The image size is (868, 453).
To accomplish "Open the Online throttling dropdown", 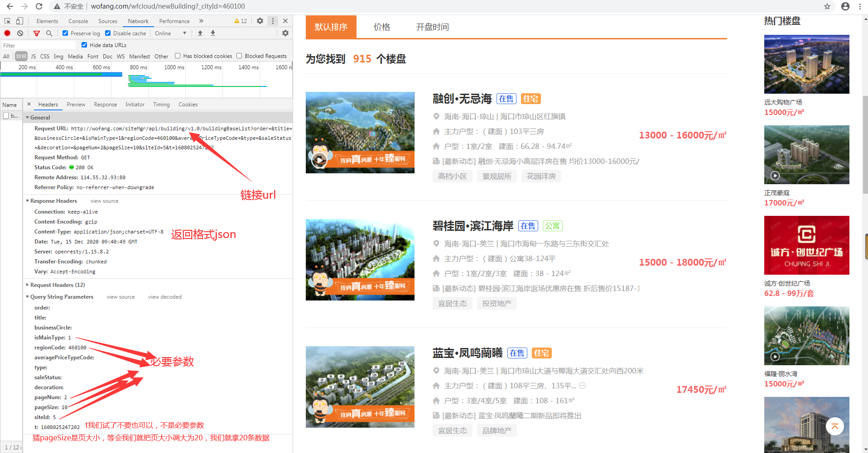I will coord(170,33).
